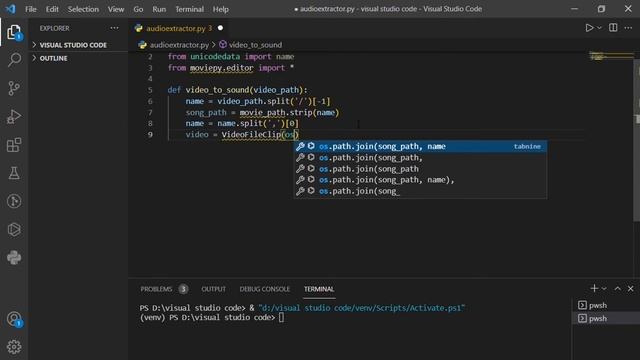Open the Explorer view in activity bar

click(x=14, y=33)
